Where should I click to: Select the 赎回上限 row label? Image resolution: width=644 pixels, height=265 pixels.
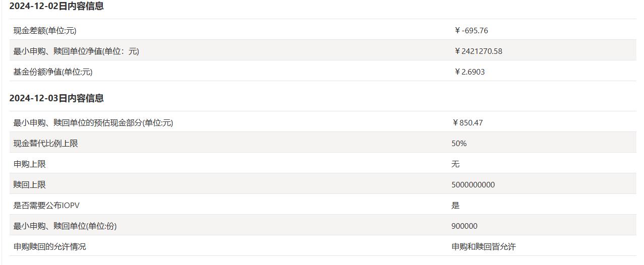pyautogui.click(x=30, y=185)
